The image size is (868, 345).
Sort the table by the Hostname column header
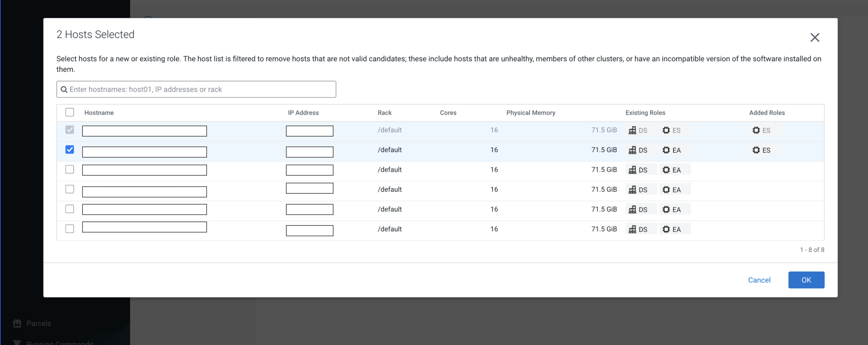coord(99,113)
